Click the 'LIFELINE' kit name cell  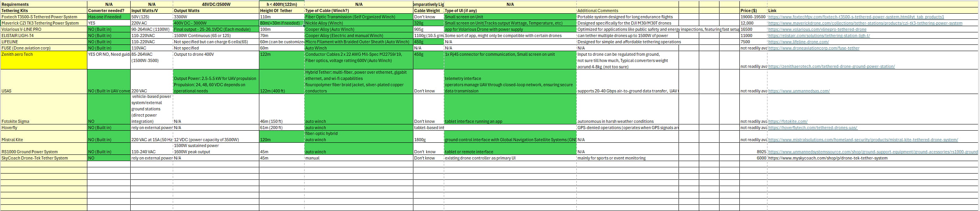tap(44, 42)
